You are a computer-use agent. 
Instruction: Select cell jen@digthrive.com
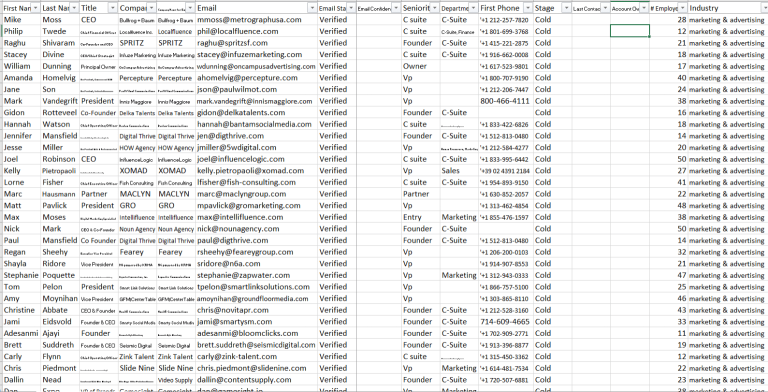pyautogui.click(x=257, y=136)
